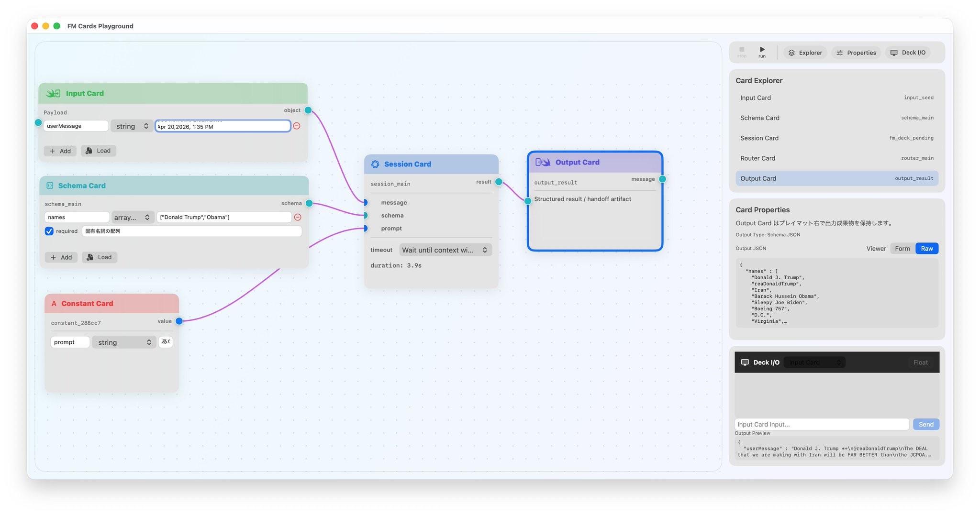Switch Viewer to Raw mode

926,249
